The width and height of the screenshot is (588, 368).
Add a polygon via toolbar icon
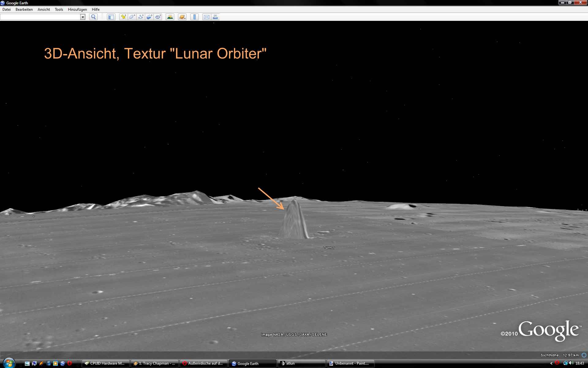tap(132, 17)
